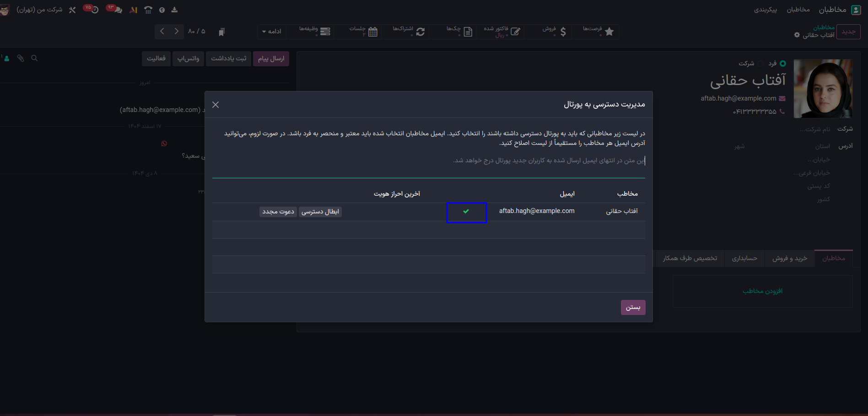Switch to the حسابداری tab

(744, 258)
